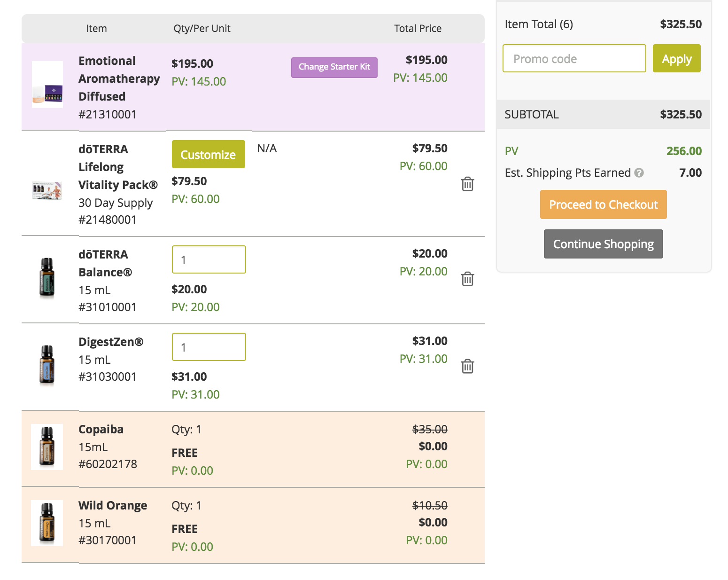Remove DigestZen with trash icon
This screenshot has height=580, width=728.
[x=467, y=366]
